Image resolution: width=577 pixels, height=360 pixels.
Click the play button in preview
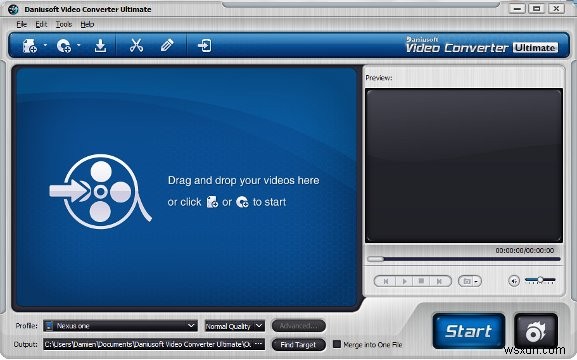pos(404,282)
